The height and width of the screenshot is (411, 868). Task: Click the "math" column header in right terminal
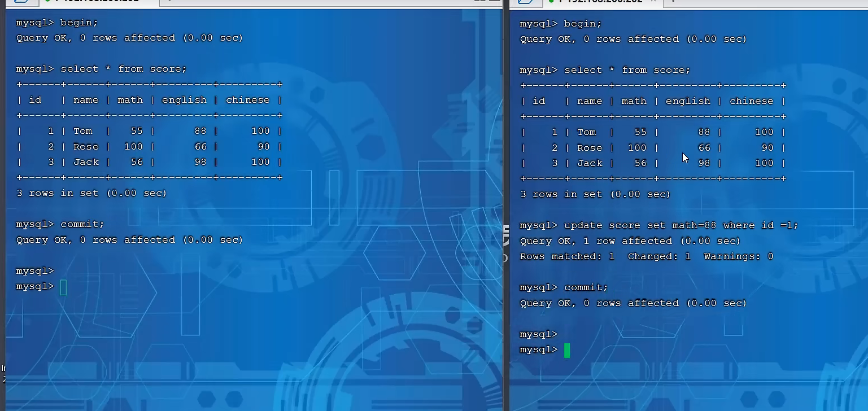[634, 101]
